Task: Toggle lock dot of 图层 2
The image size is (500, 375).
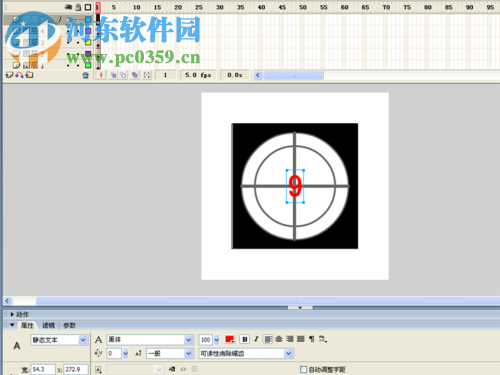Action: pos(78,54)
